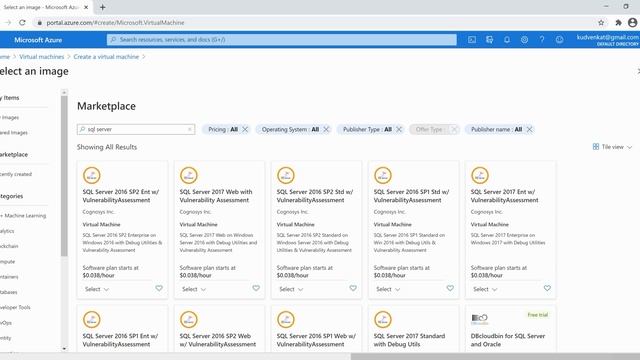
Task: Favorite SQL Server 2016 SP1 Std card
Action: (450, 288)
